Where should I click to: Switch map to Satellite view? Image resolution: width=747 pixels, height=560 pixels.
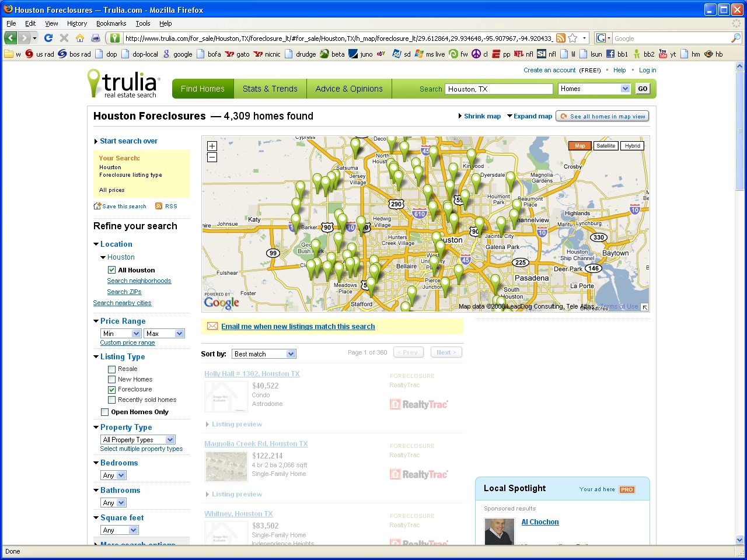click(606, 146)
